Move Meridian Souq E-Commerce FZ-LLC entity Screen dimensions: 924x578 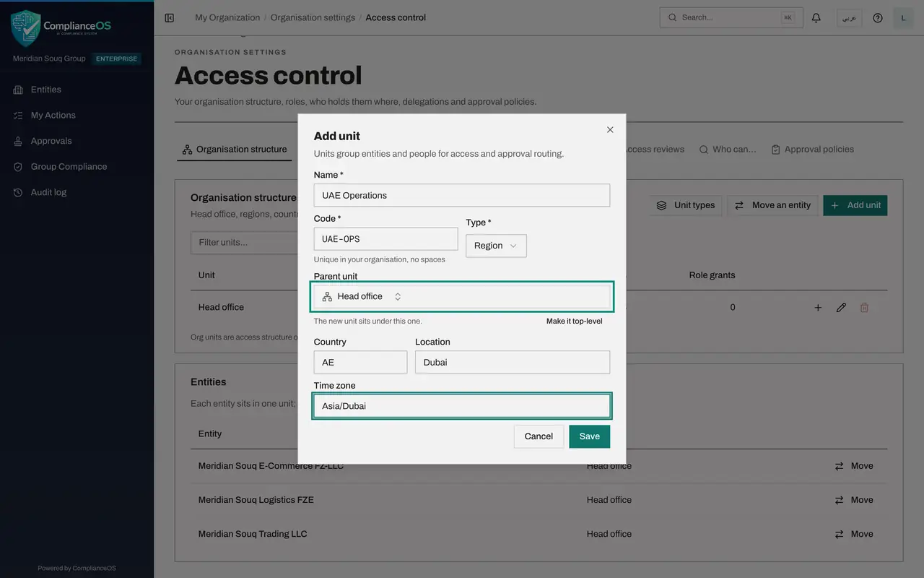[854, 466]
